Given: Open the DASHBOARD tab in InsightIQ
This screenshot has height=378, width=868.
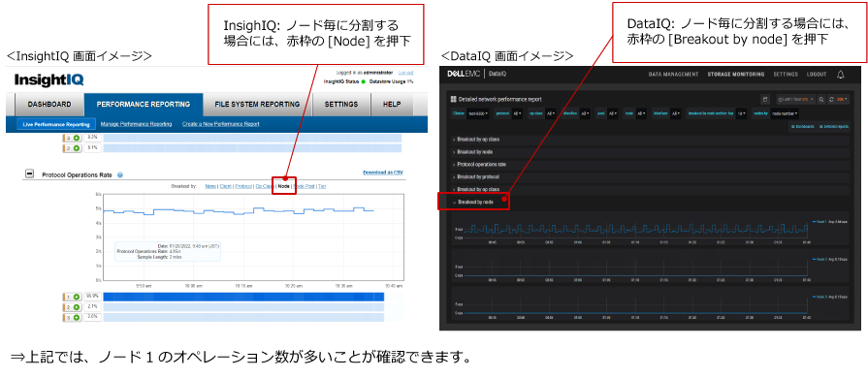Looking at the screenshot, I should [x=49, y=104].
